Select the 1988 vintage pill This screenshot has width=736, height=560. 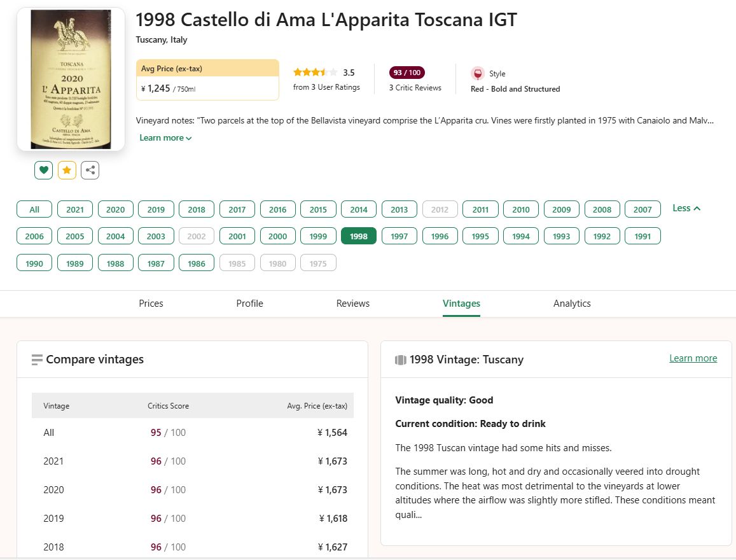click(116, 263)
